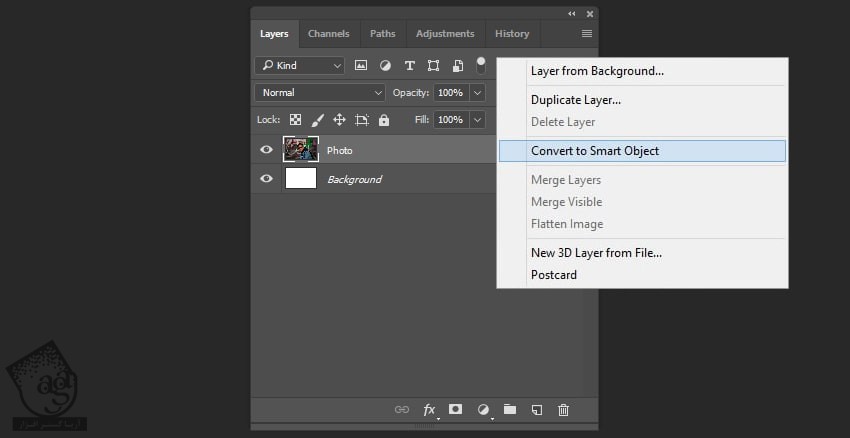This screenshot has width=850, height=438.
Task: Open the History tab
Action: [512, 33]
